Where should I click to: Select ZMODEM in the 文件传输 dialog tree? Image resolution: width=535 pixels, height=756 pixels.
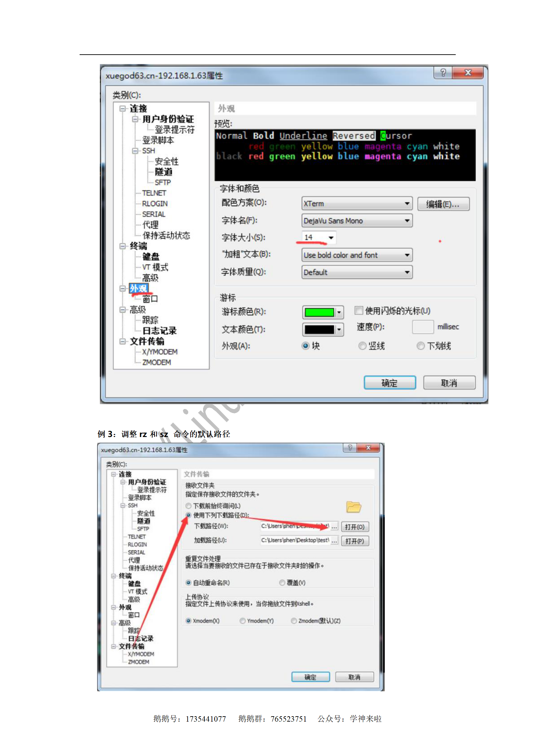click(x=138, y=662)
